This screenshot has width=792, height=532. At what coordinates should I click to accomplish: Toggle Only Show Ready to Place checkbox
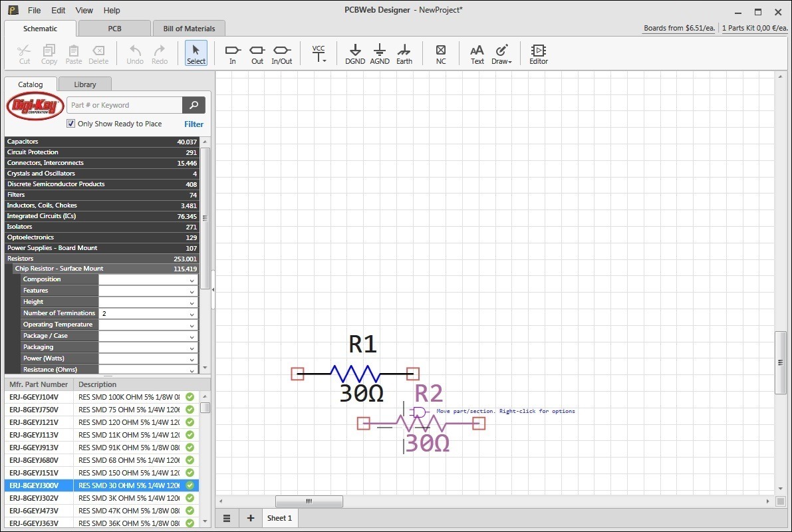click(x=70, y=124)
